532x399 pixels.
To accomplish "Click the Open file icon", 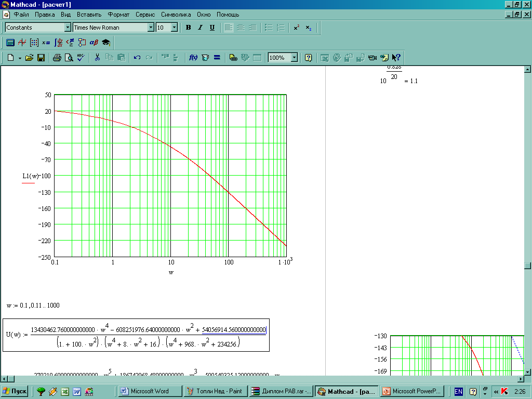I will click(29, 58).
